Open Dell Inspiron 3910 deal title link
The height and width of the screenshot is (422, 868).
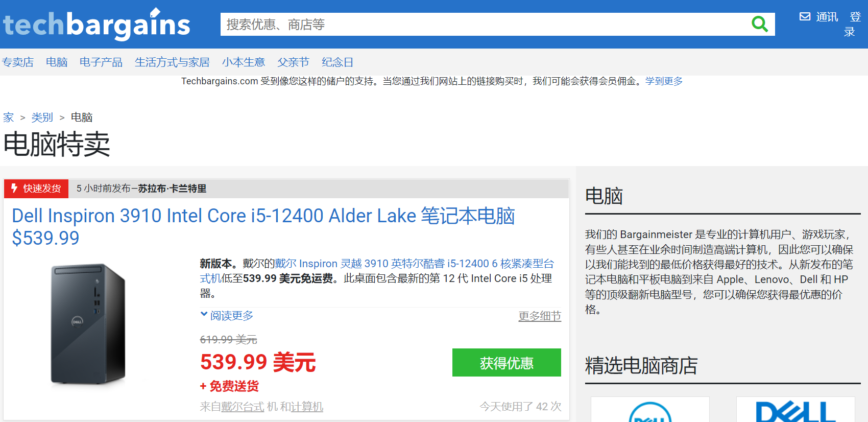(263, 226)
